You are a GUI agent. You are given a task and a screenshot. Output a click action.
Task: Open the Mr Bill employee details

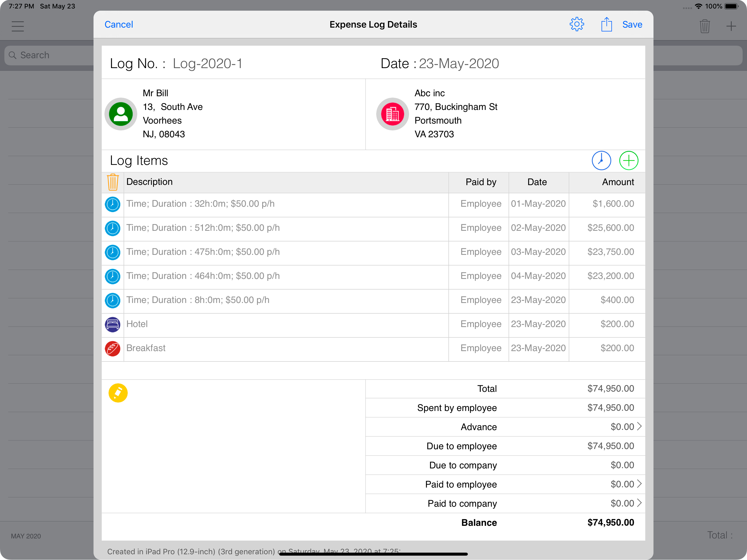click(173, 114)
